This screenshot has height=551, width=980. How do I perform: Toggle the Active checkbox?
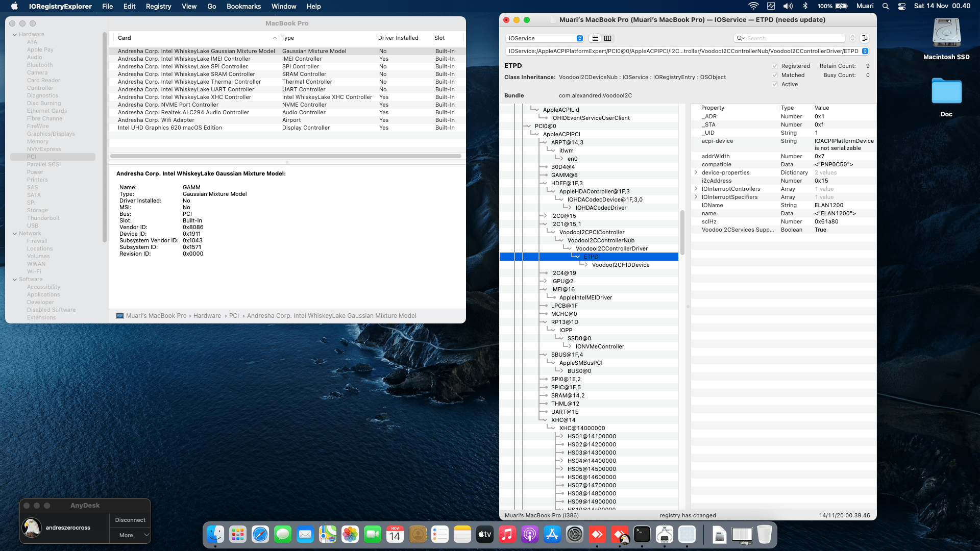pyautogui.click(x=775, y=84)
